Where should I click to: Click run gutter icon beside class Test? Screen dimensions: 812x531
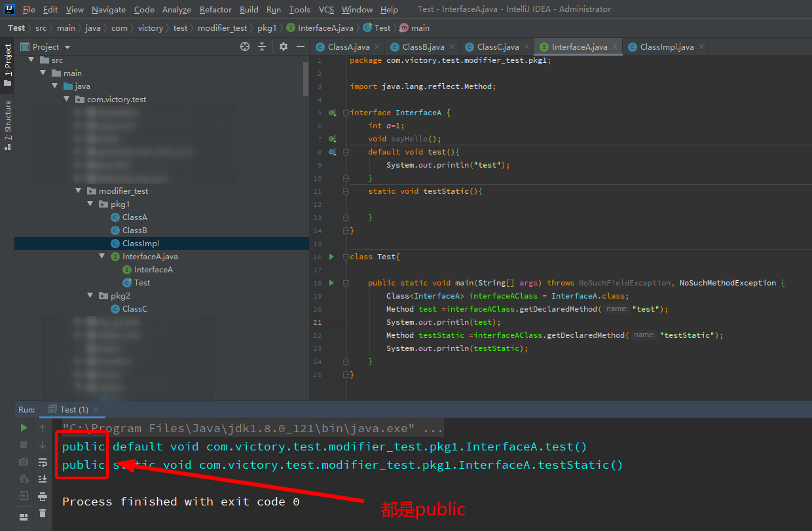click(x=331, y=257)
